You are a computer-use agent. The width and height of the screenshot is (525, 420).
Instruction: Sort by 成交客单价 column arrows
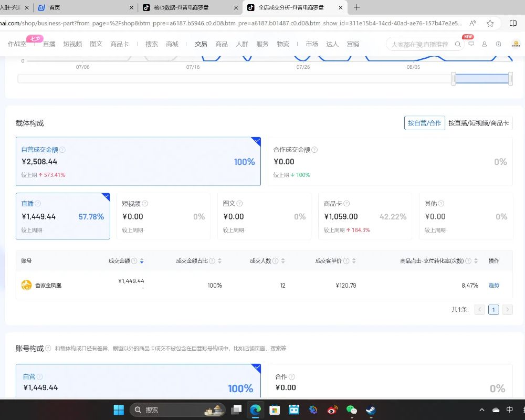(x=354, y=261)
